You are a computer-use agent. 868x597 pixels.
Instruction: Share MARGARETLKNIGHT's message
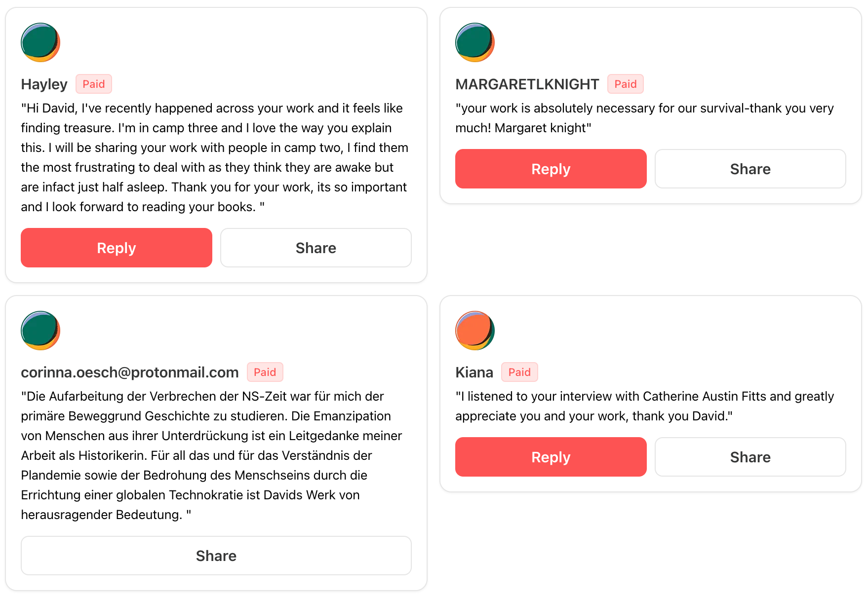point(750,169)
